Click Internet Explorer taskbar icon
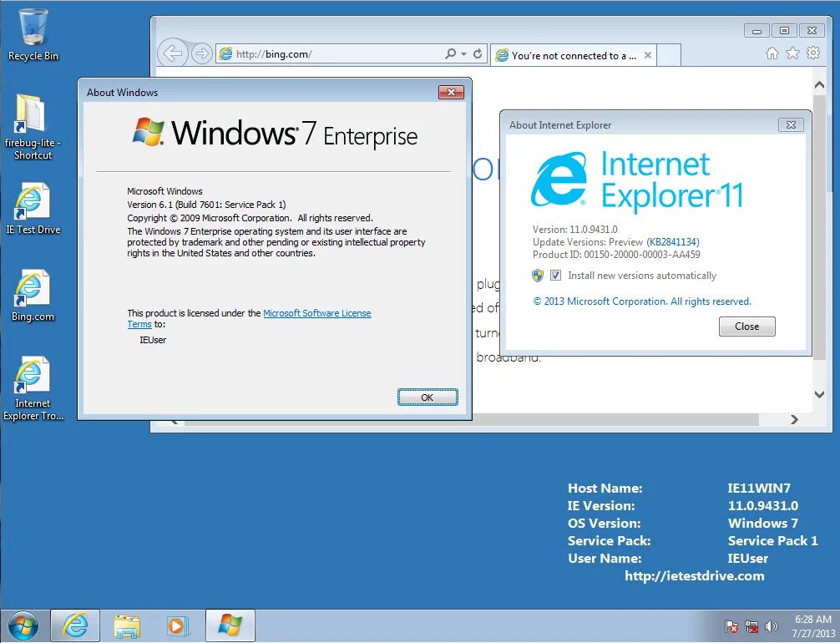 point(75,625)
